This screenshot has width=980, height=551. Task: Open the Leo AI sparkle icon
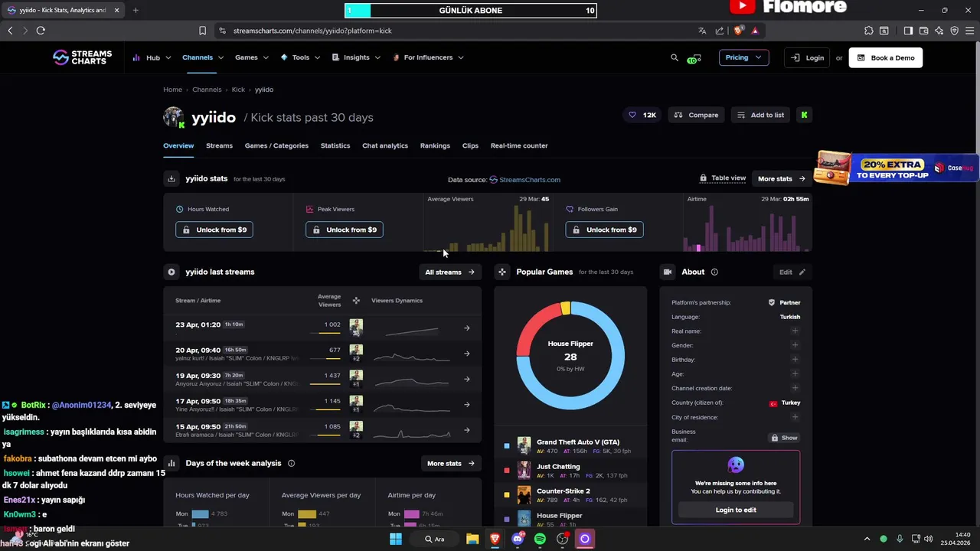(939, 31)
